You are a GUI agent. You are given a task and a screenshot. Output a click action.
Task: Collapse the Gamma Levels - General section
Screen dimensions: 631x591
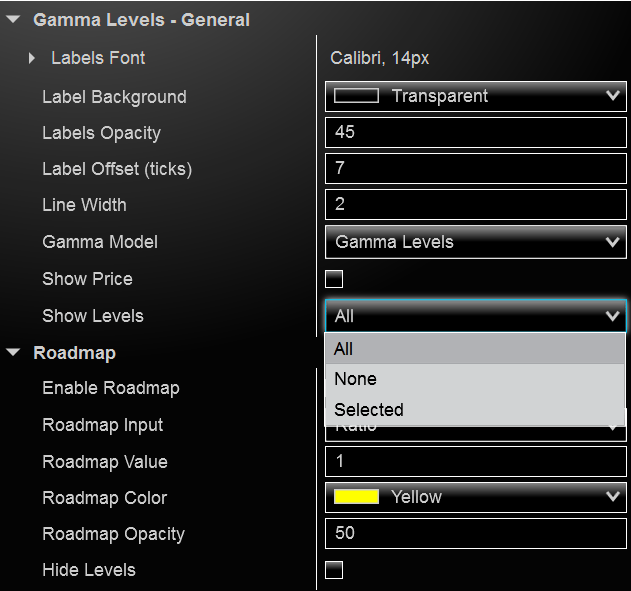13,20
